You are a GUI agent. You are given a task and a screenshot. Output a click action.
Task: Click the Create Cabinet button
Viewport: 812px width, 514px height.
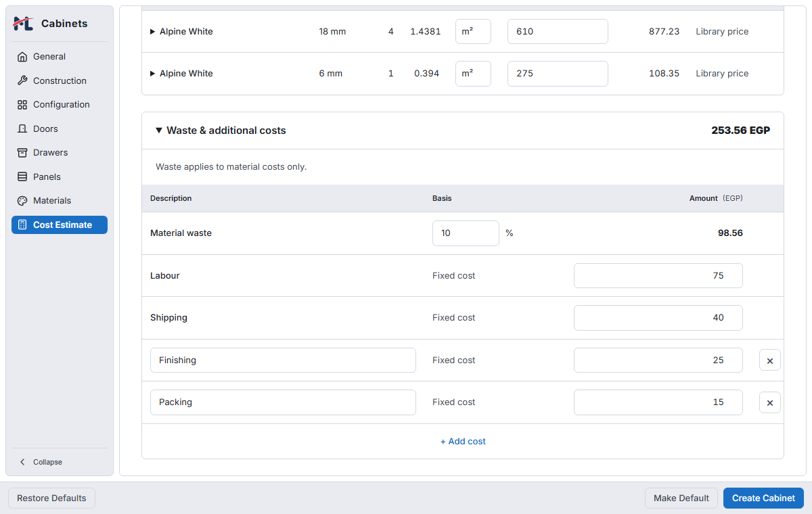click(763, 498)
